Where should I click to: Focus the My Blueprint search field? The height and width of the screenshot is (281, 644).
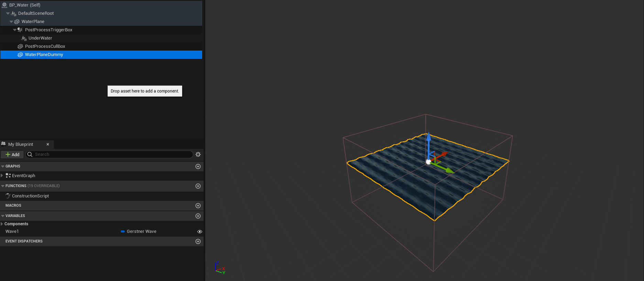tap(112, 154)
